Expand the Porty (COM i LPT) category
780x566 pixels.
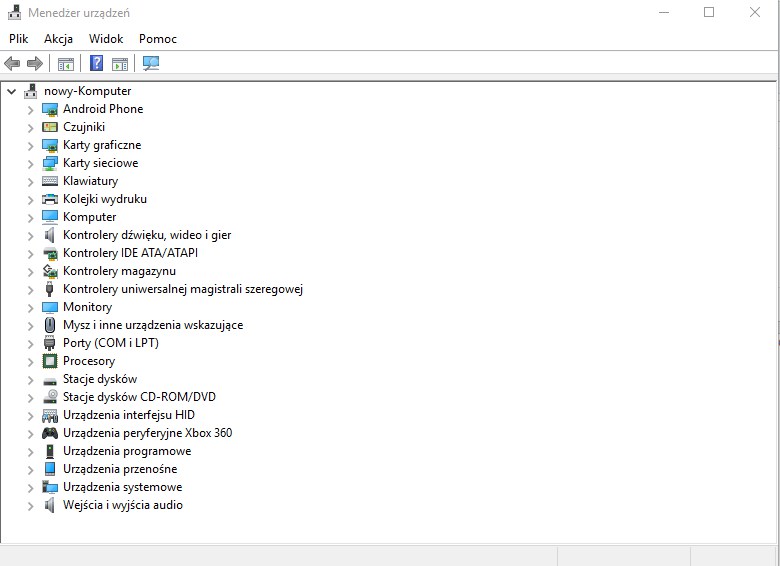[x=30, y=344]
